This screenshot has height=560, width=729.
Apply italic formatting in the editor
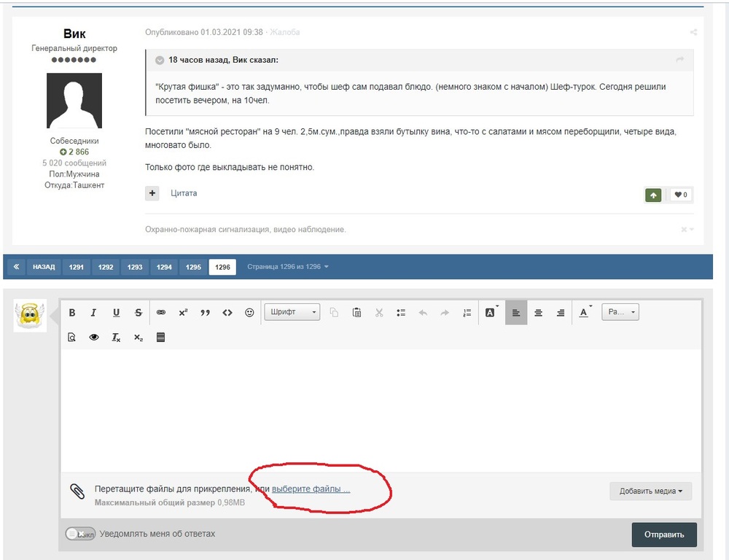pos(93,313)
